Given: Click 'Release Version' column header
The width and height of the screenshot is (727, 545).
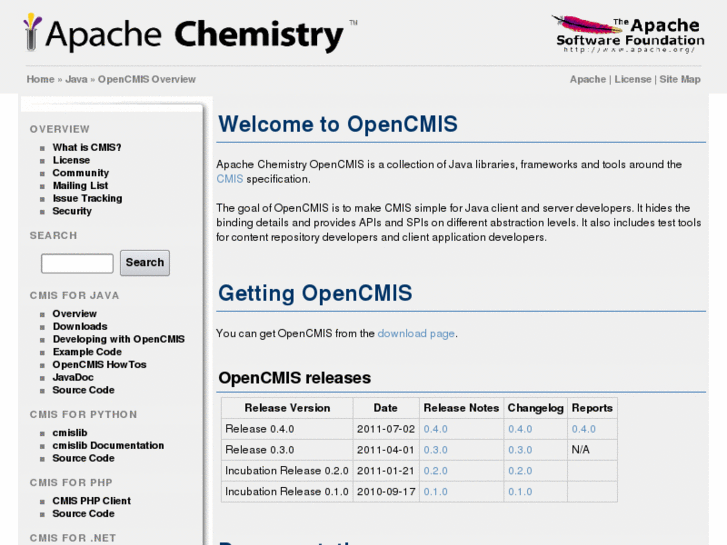Looking at the screenshot, I should 287,408.
